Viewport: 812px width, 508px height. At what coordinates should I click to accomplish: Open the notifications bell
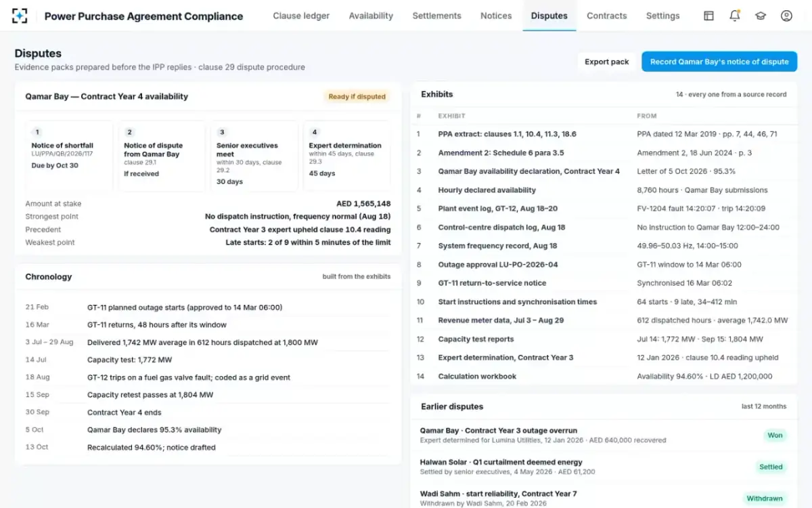pyautogui.click(x=734, y=16)
